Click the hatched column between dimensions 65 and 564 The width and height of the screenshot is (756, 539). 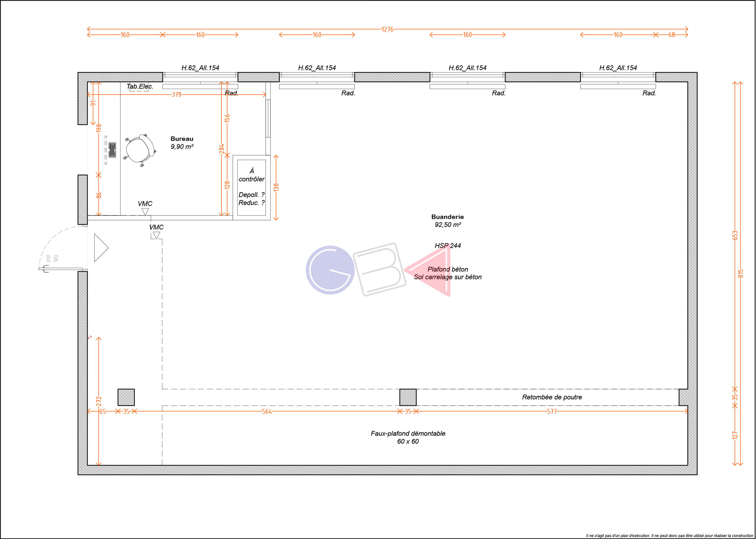(x=126, y=397)
